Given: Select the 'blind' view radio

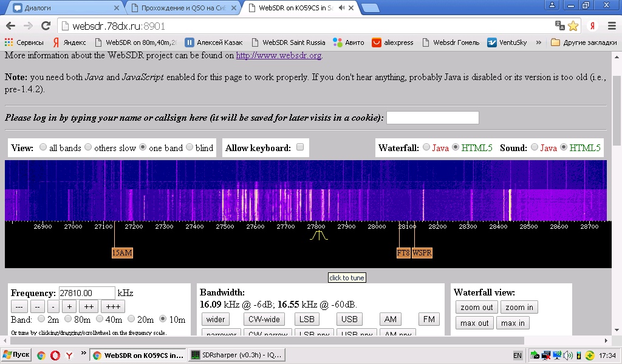Looking at the screenshot, I should 190,147.
